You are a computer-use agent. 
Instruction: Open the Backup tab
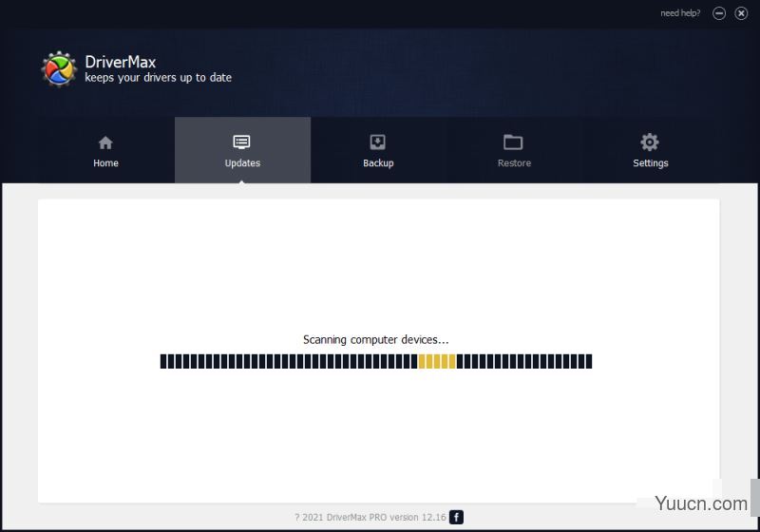[378, 151]
